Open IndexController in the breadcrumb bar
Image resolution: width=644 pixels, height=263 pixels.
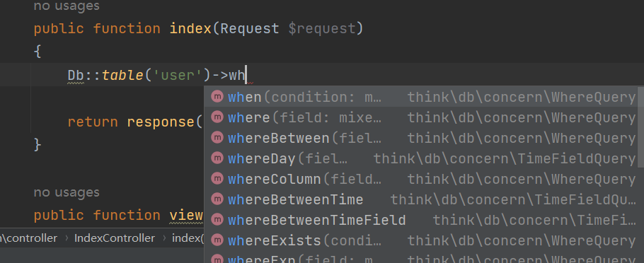(115, 238)
